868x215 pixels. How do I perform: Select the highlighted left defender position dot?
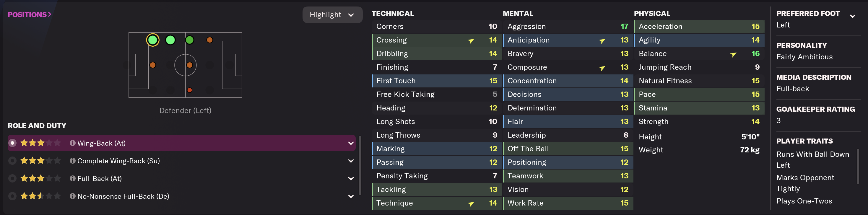[x=153, y=40]
